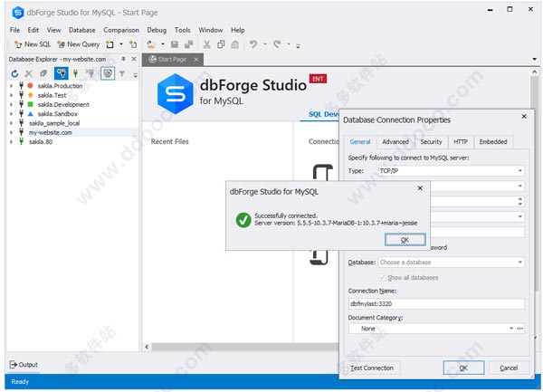Click the Undo arrow icon
543x392 pixels.
[x=253, y=44]
